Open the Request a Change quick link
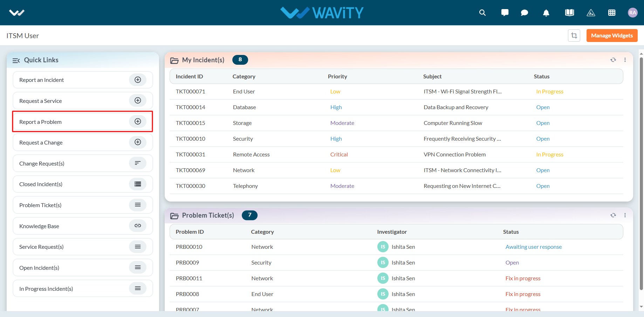The image size is (644, 317). [83, 142]
